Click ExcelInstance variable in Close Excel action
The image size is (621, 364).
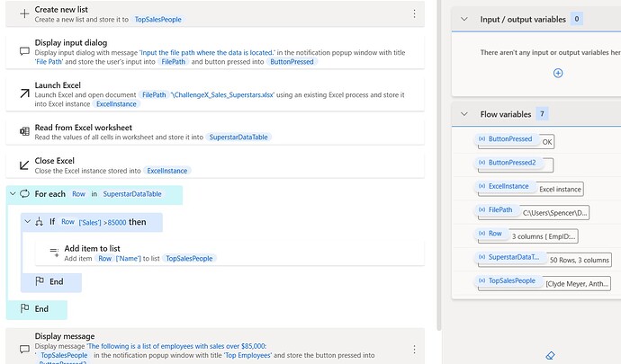[x=167, y=171]
